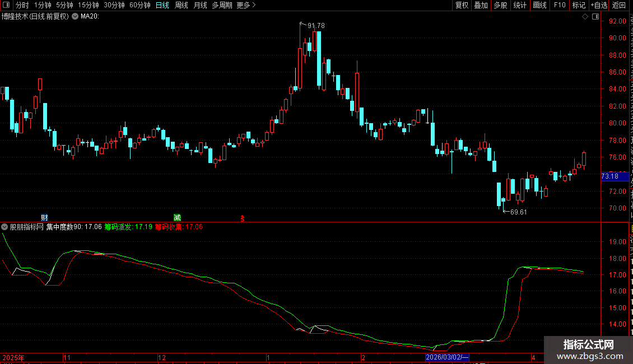
Task: Select the 60分钟 period tab
Action: [139, 5]
